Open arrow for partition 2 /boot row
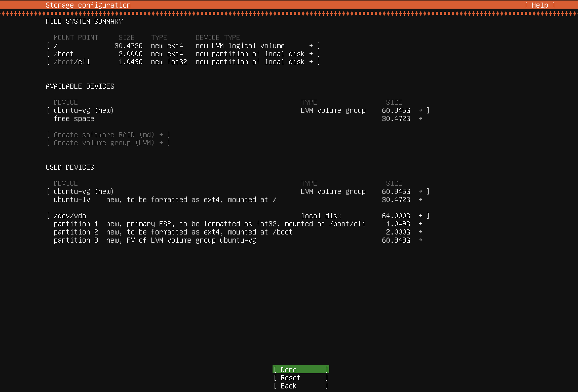 (x=420, y=232)
